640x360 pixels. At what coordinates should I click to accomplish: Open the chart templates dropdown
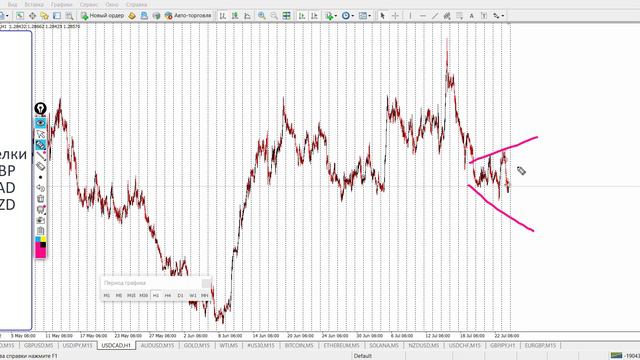tap(364, 16)
